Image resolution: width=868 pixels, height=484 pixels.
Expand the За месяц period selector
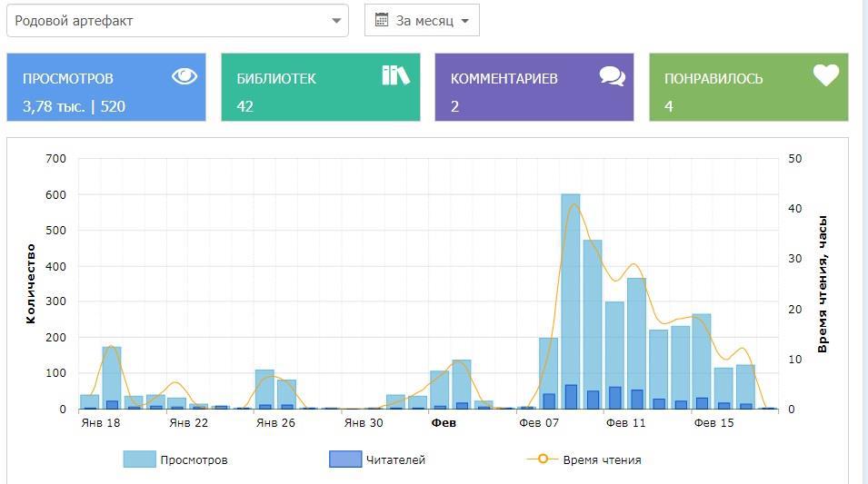click(423, 20)
